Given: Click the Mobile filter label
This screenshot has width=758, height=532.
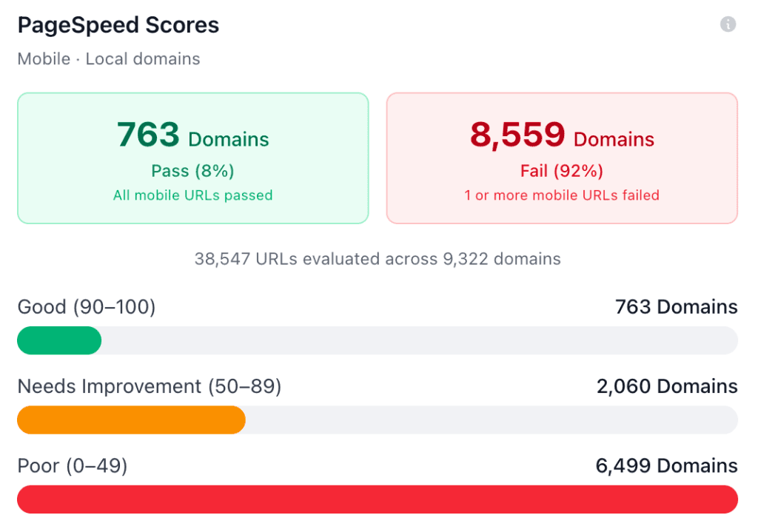Looking at the screenshot, I should pos(43,58).
